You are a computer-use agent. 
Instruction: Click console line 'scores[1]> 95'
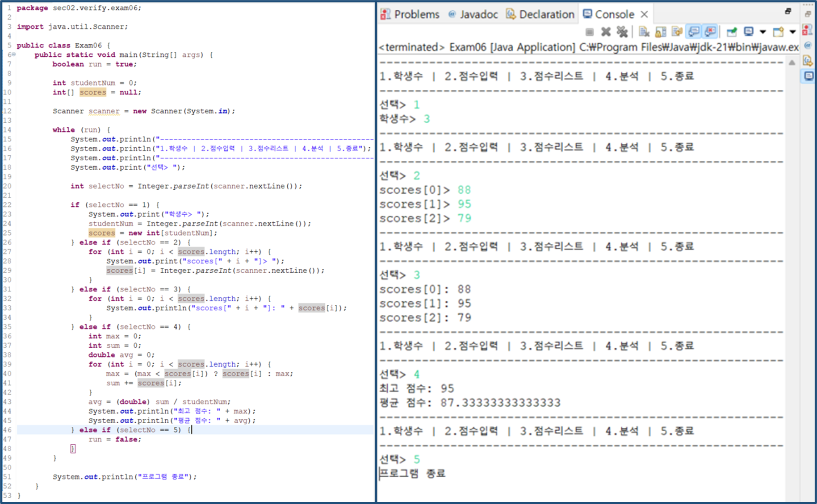pos(425,204)
